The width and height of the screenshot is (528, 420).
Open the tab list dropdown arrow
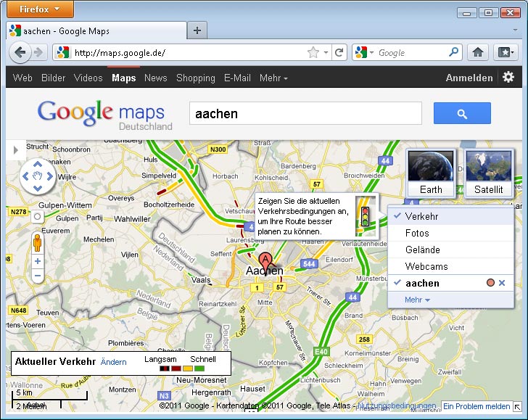pos(515,30)
